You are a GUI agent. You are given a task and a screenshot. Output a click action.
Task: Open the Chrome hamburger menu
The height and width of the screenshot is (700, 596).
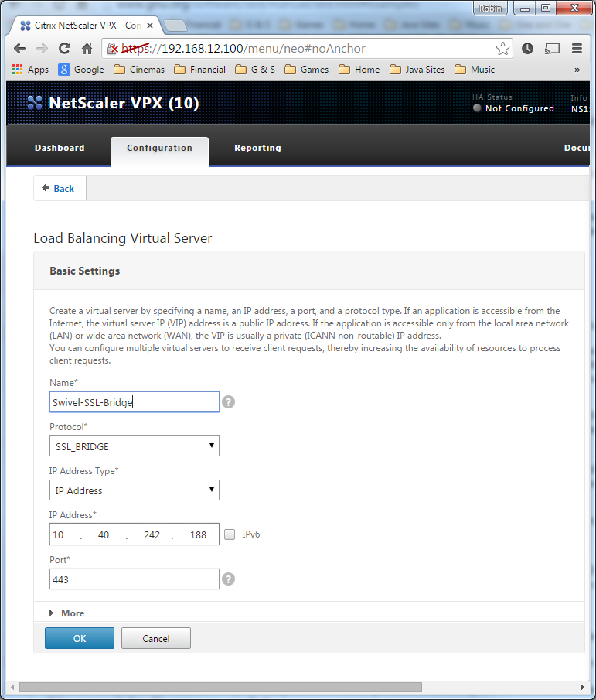577,48
